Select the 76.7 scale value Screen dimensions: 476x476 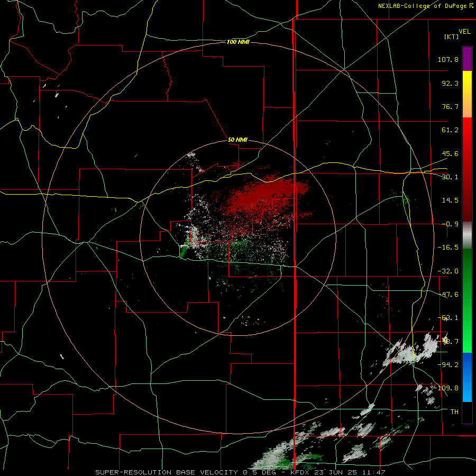pos(450,106)
